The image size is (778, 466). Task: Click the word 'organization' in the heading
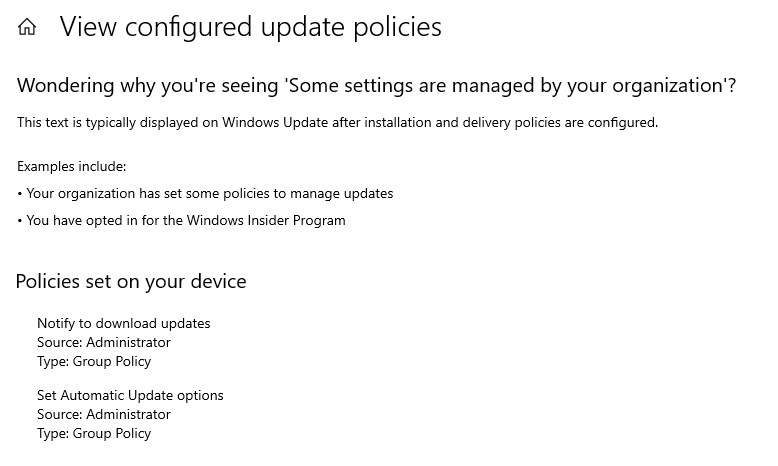tap(667, 86)
